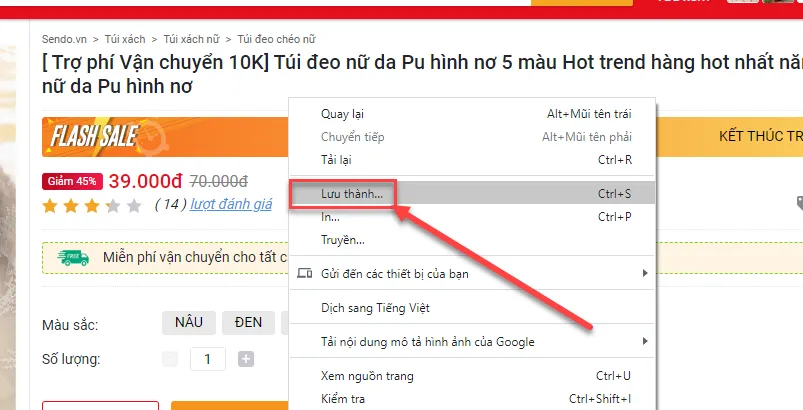Expand submenu arrow for 'Gửi đến các thiết bị của bạn'
This screenshot has height=410, width=803.
coord(645,273)
